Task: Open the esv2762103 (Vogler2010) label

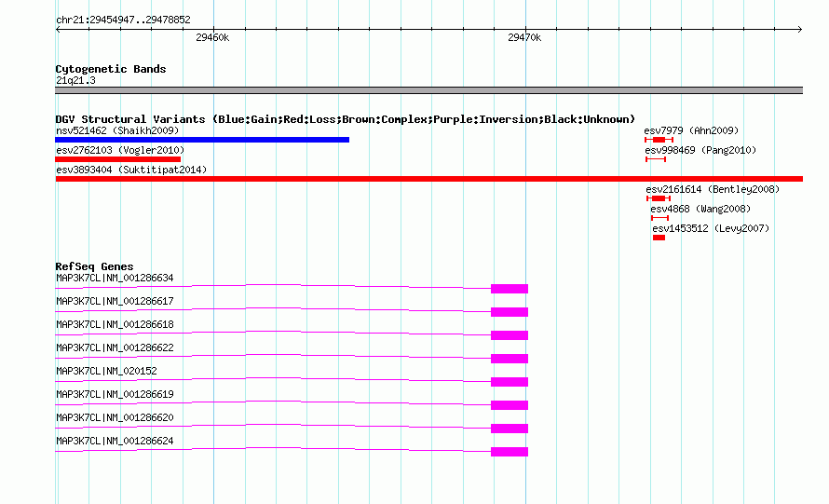Action: click(x=120, y=150)
